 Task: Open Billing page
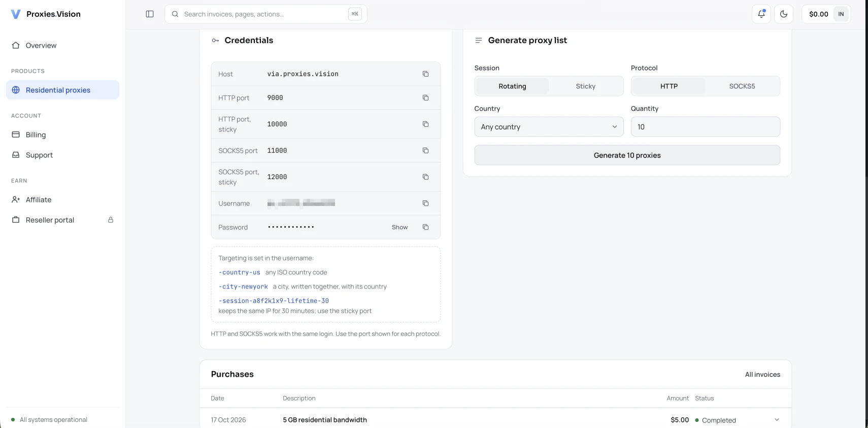click(62, 135)
